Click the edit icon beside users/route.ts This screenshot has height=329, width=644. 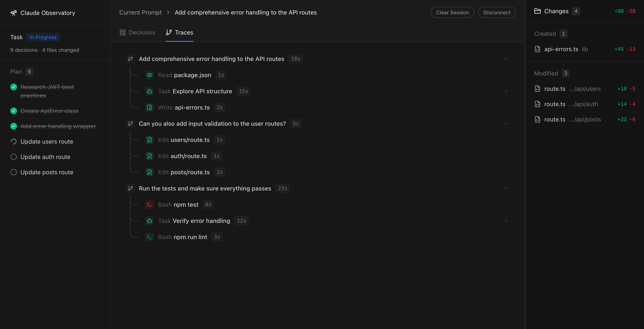(149, 140)
